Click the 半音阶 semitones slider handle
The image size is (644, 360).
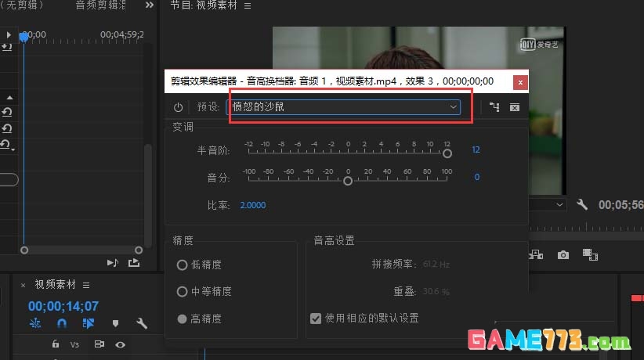[x=447, y=153]
